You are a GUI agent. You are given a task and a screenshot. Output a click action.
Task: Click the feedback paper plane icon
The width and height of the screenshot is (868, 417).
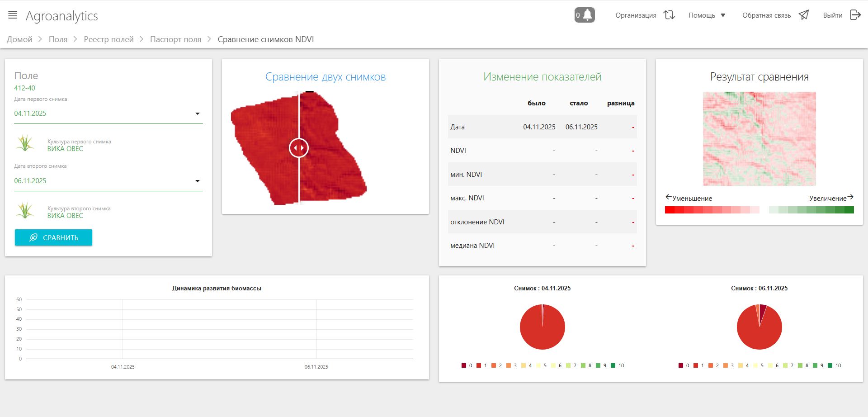tap(803, 15)
